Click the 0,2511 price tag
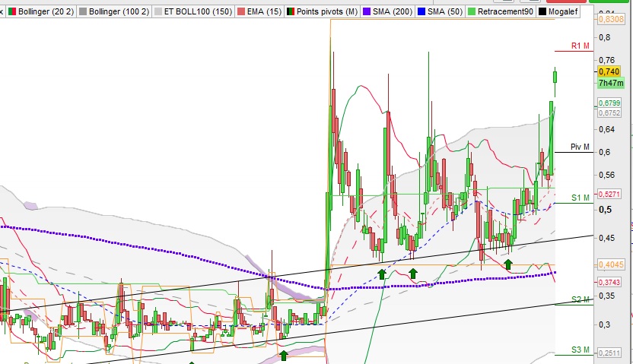Image resolution: width=633 pixels, height=364 pixels. (609, 353)
